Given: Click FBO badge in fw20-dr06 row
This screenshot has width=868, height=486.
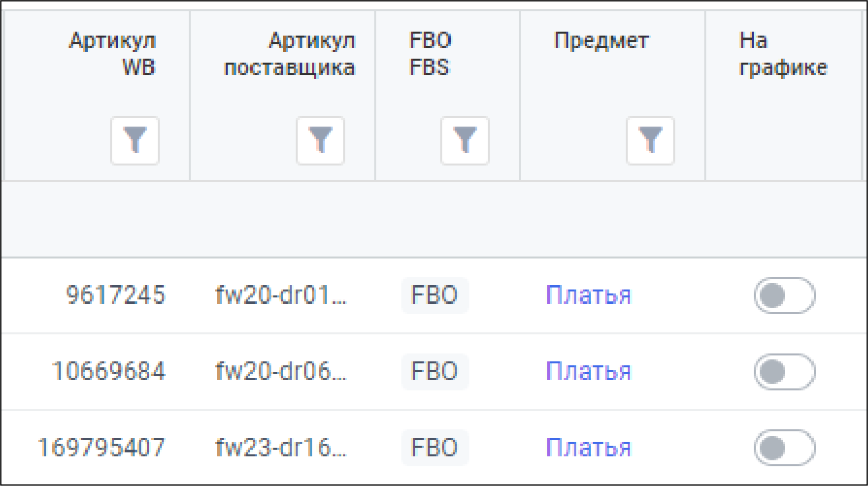Looking at the screenshot, I should click(434, 372).
